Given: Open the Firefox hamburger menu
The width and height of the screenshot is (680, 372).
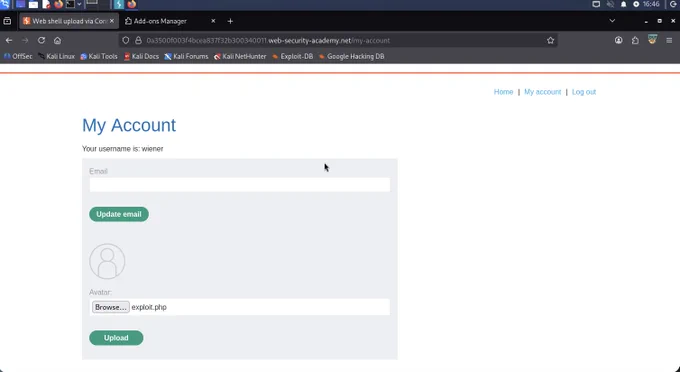Looking at the screenshot, I should [669, 40].
